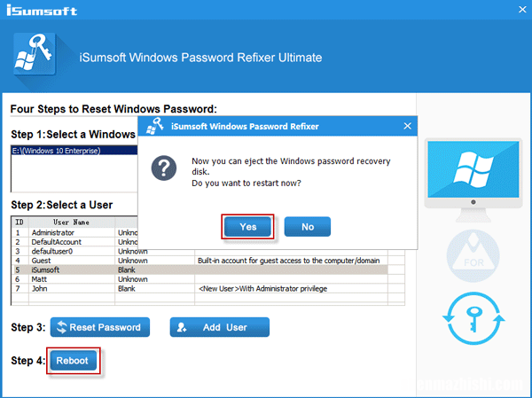This screenshot has width=532, height=398.
Task: Click the Add User button
Action: (219, 327)
